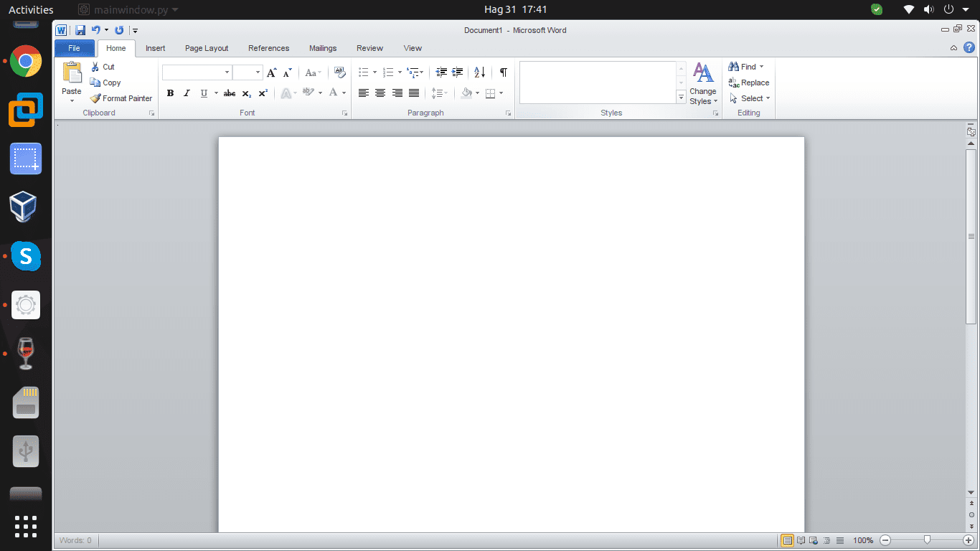The image size is (980, 551).
Task: Click the Redo repeat icon
Action: click(x=119, y=30)
